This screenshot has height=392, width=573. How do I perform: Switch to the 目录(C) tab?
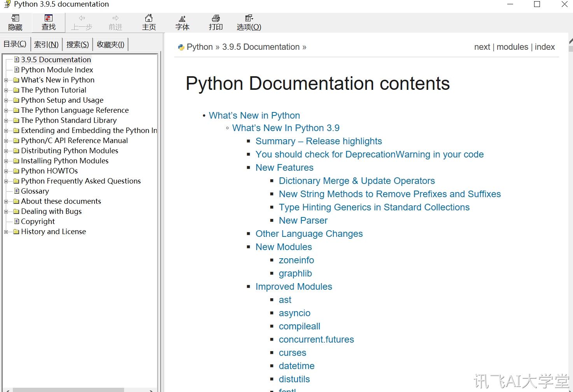coord(15,44)
